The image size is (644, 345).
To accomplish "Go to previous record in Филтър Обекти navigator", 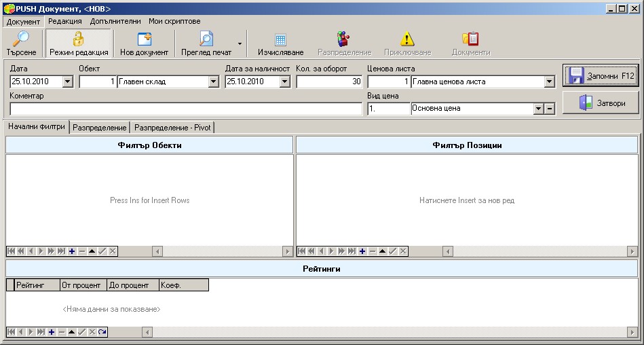I will pos(31,251).
